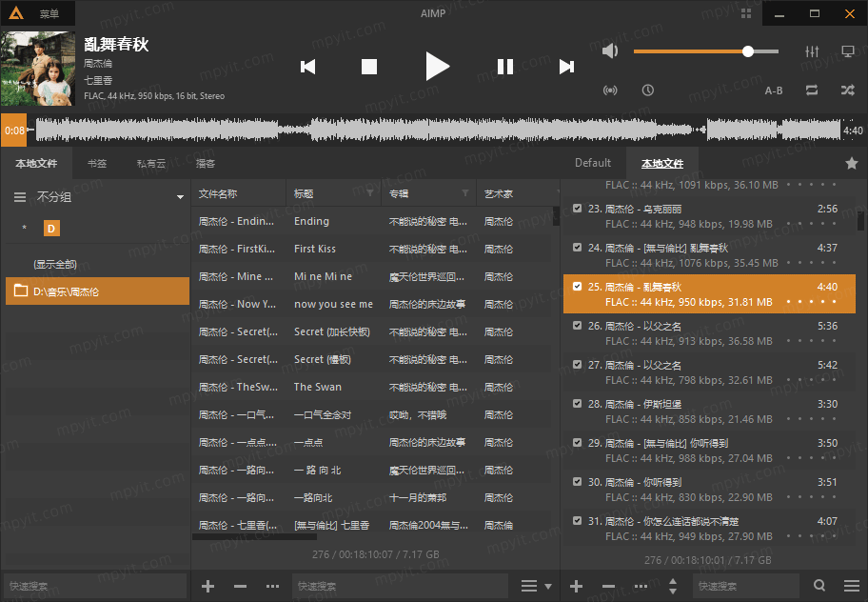Viewport: 868px width, 602px height.
Task: Select the D:\音乐\周杰伦 folder
Action: click(97, 291)
